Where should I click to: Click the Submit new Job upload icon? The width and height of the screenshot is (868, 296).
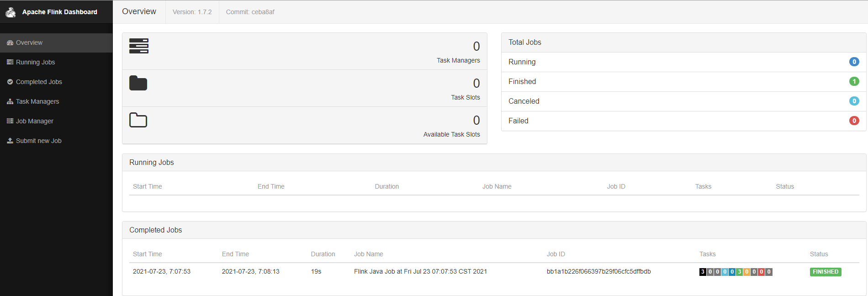tap(10, 141)
